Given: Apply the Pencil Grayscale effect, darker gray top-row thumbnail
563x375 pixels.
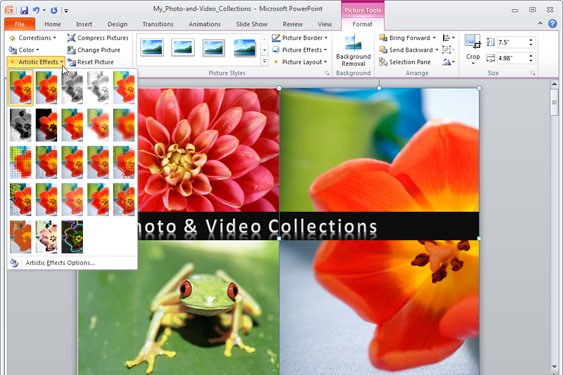Looking at the screenshot, I should 72,88.
